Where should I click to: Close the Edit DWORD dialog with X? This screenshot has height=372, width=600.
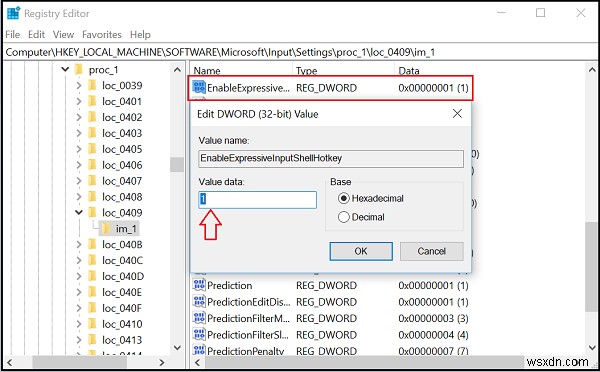(457, 114)
